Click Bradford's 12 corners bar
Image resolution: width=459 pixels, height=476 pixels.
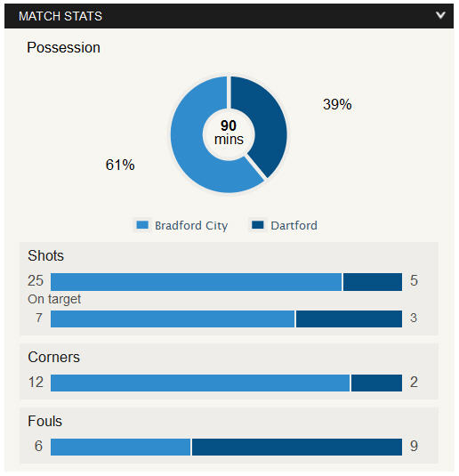[x=200, y=383]
